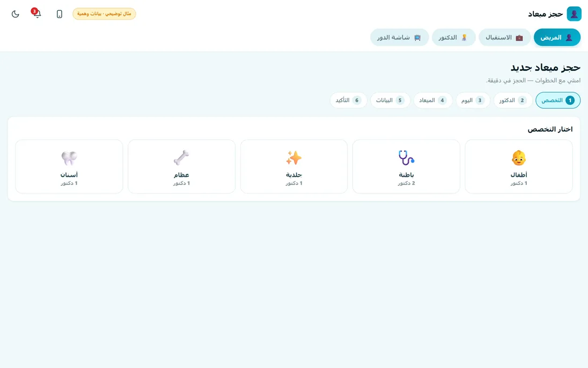
Task: Select the جلدية sparkles icon
Action: [293, 158]
